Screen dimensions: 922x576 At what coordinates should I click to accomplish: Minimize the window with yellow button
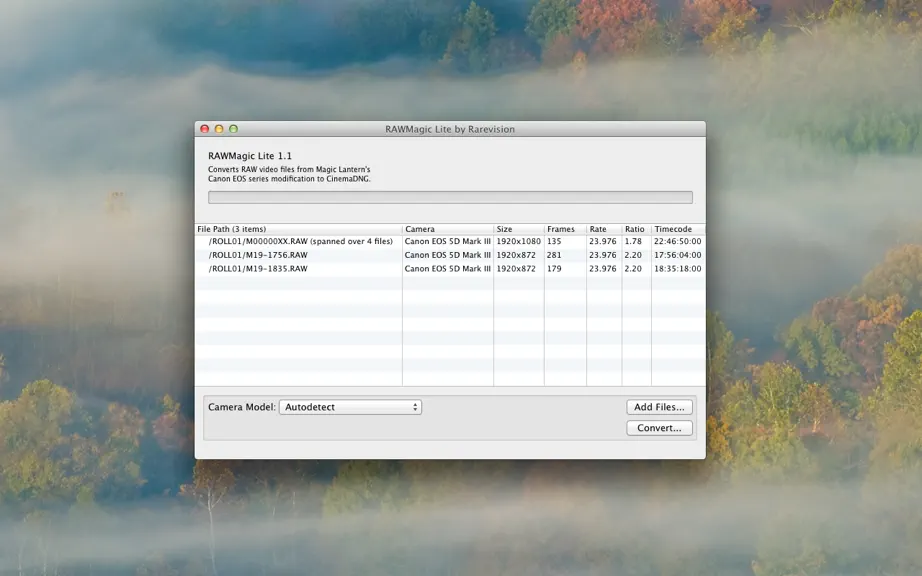click(219, 129)
